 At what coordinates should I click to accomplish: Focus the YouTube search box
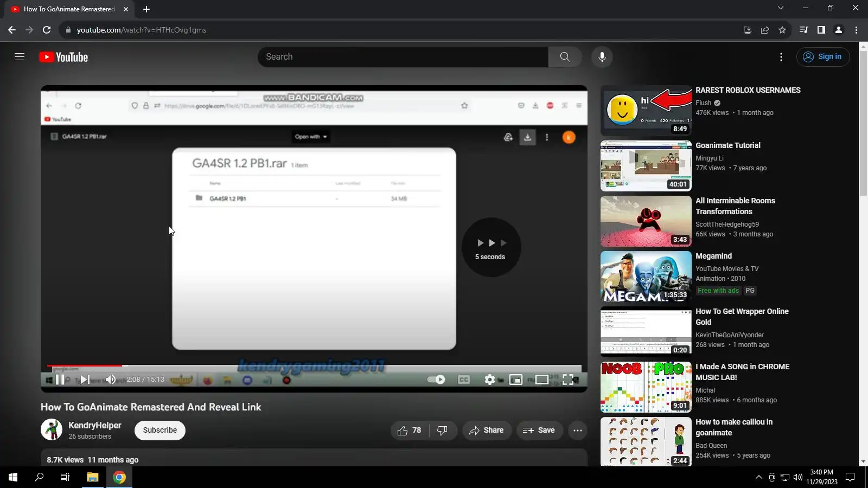[x=403, y=57]
